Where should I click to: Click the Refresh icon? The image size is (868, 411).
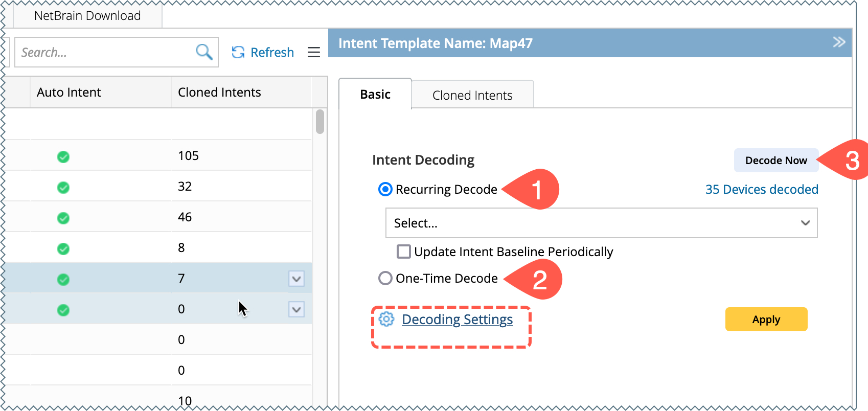[238, 52]
